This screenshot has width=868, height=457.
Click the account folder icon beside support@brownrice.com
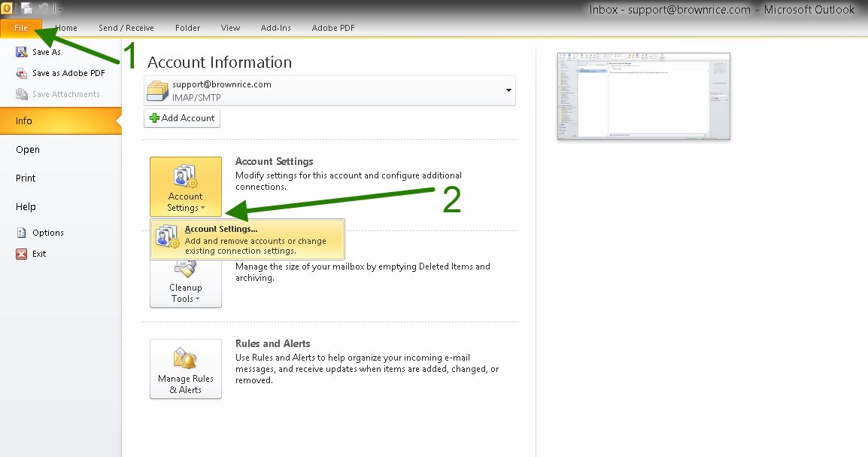coord(157,91)
